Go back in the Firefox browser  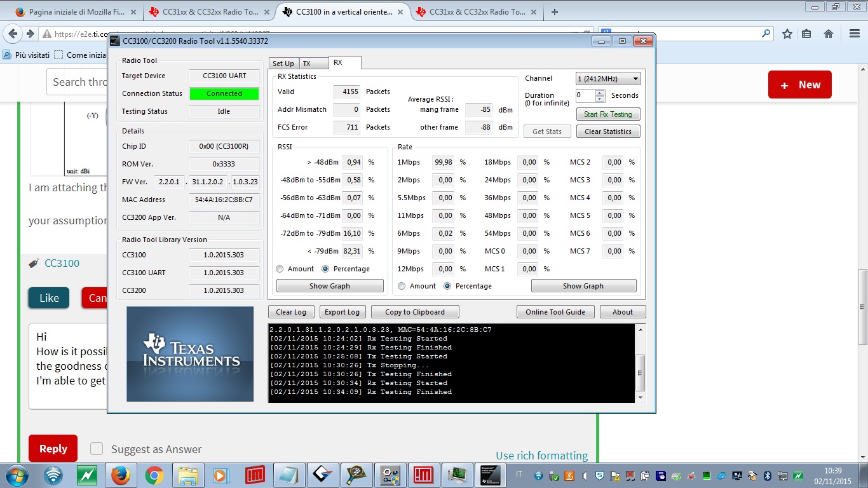pyautogui.click(x=14, y=34)
